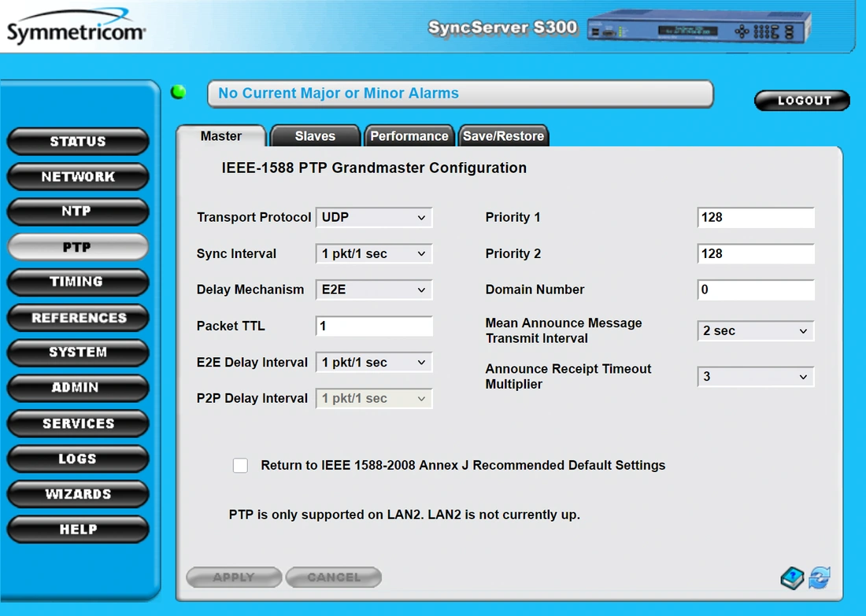Click the green alarm status indicator

click(x=177, y=91)
